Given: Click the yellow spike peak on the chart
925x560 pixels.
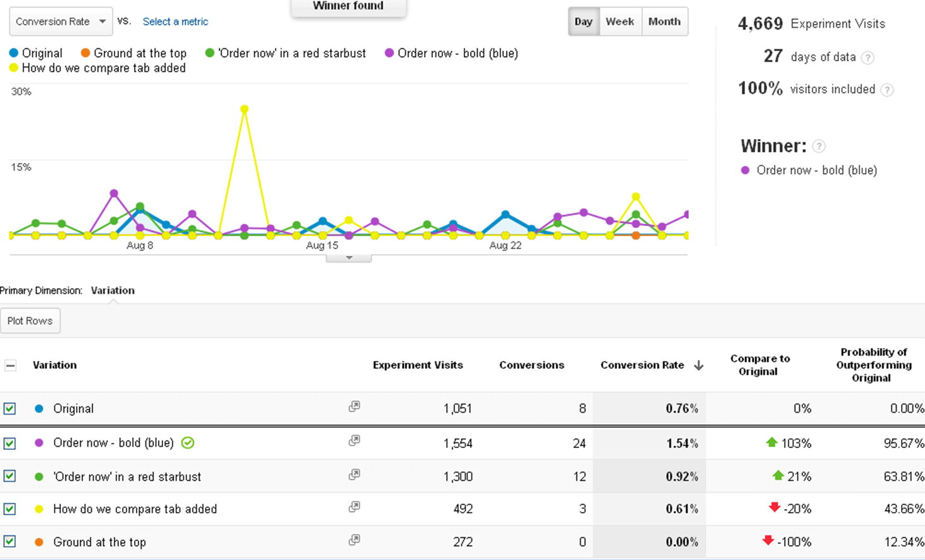Looking at the screenshot, I should [x=244, y=109].
